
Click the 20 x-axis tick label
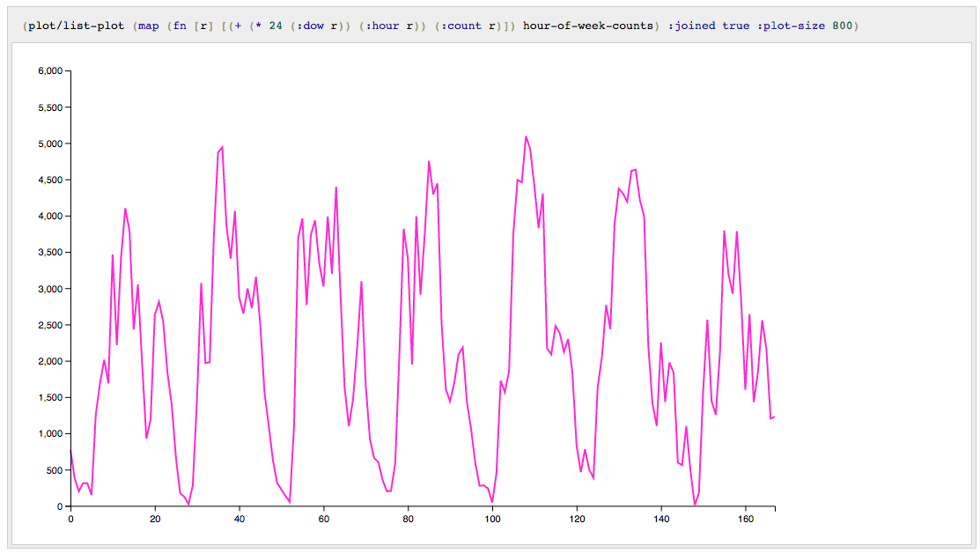tap(155, 519)
